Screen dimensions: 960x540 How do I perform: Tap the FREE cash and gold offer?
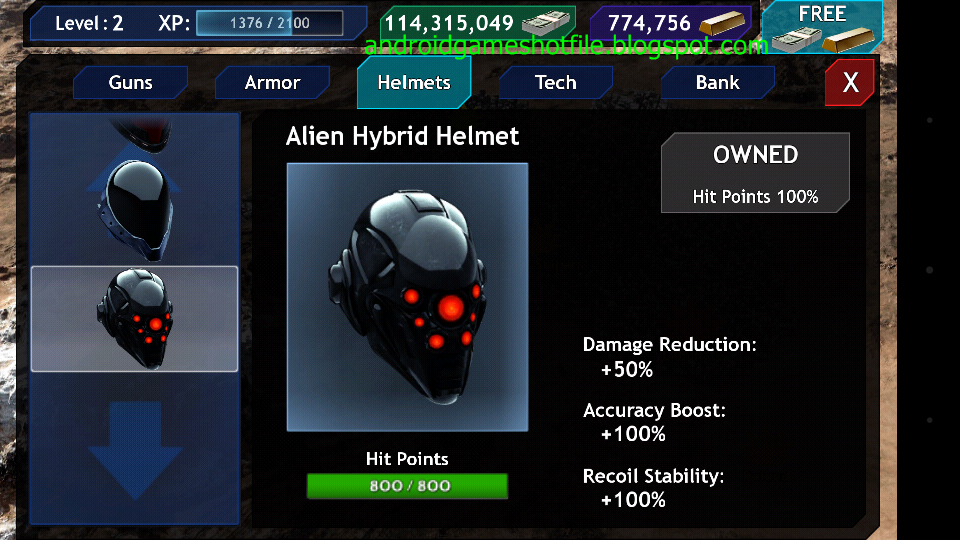[x=822, y=28]
